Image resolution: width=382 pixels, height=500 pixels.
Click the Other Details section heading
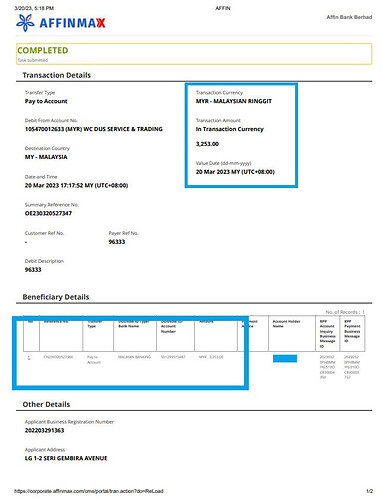point(46,404)
